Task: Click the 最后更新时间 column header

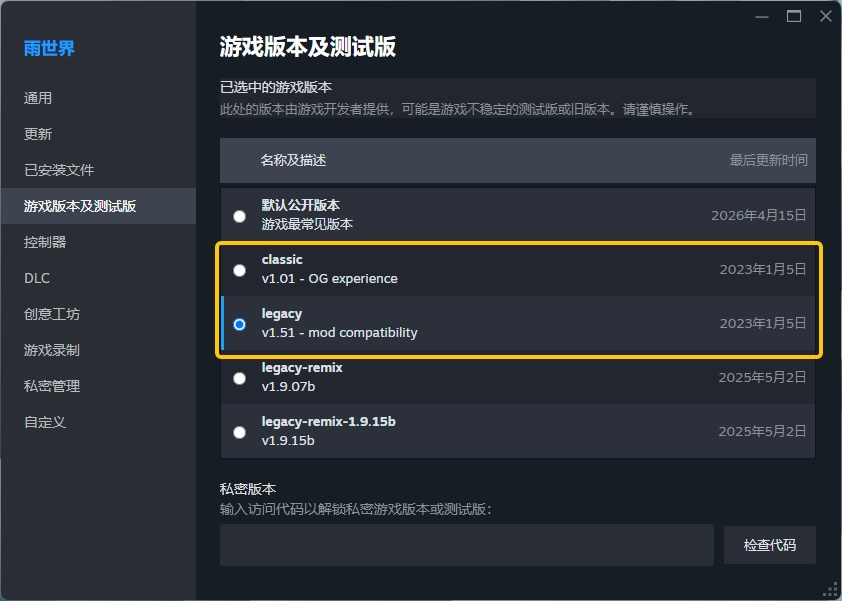Action: pyautogui.click(x=768, y=160)
